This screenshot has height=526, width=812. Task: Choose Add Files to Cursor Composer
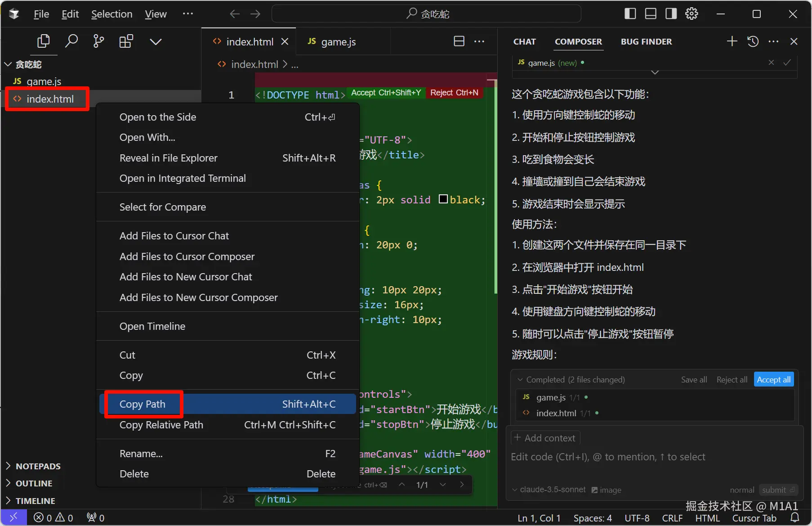[228, 256]
